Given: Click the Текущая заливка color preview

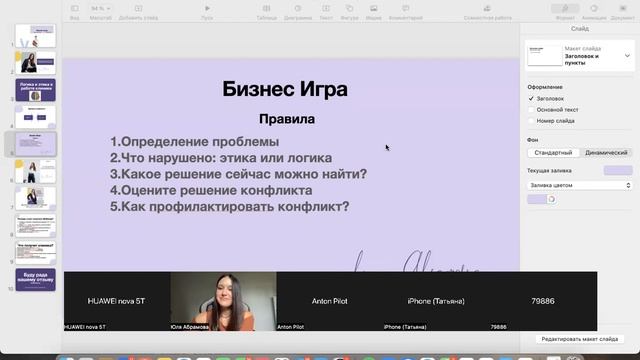Looking at the screenshot, I should (x=618, y=171).
